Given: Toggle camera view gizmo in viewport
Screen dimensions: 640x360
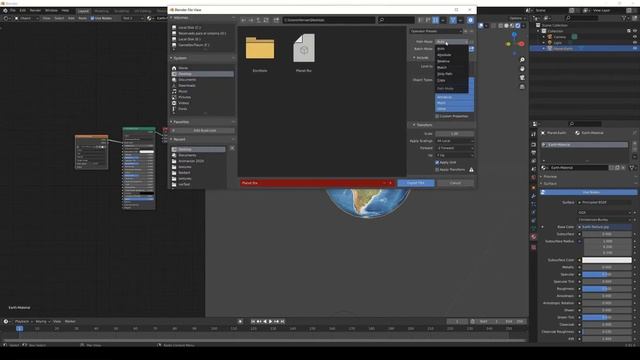Looking at the screenshot, I should pyautogui.click(x=522, y=78).
